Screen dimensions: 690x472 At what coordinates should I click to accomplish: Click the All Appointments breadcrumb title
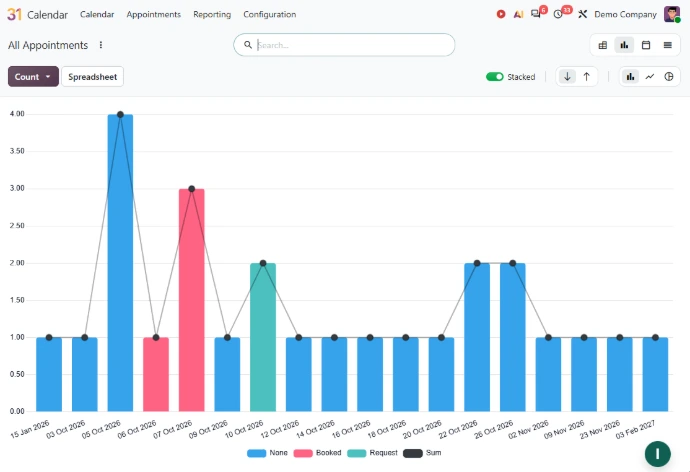point(48,45)
